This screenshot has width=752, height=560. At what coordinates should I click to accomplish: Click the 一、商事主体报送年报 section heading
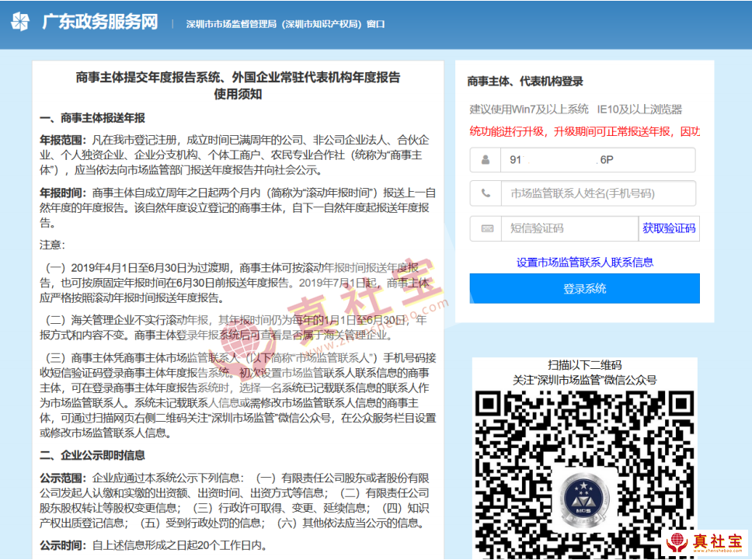(92, 118)
